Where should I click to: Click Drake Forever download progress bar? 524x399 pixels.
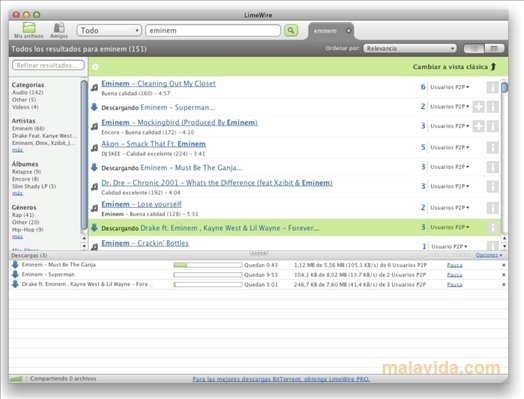pyautogui.click(x=208, y=284)
